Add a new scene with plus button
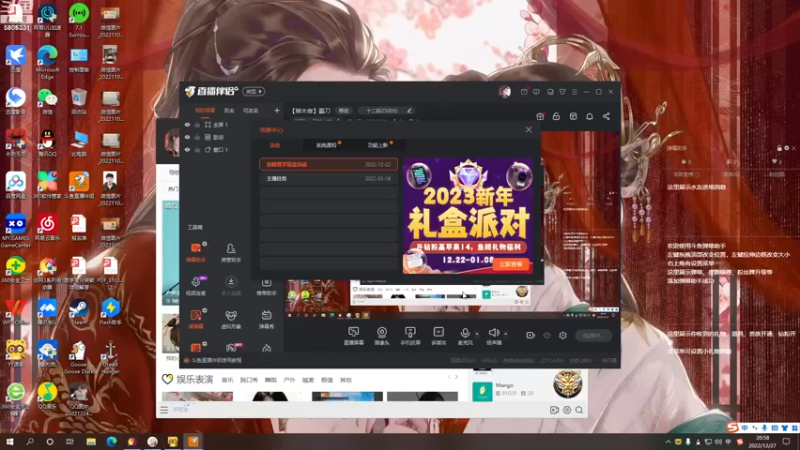The image size is (800, 450). coord(277,110)
